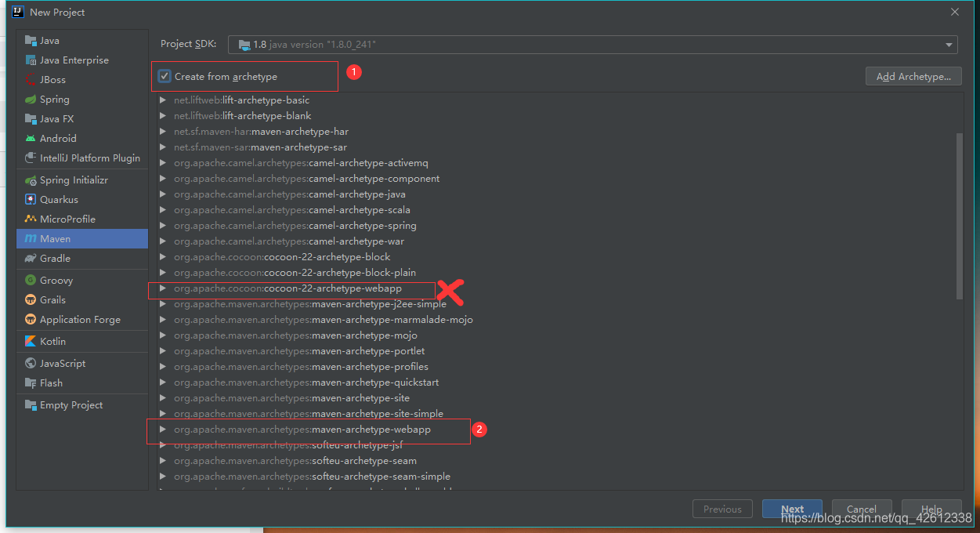
Task: Click the Kotlin icon
Action: click(31, 342)
